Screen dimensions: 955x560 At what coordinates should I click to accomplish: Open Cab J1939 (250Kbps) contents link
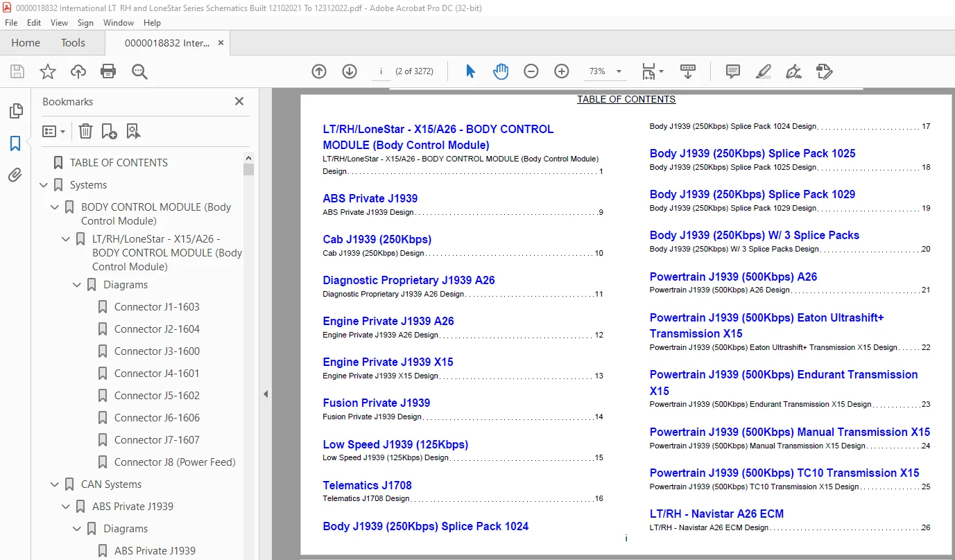pos(377,239)
